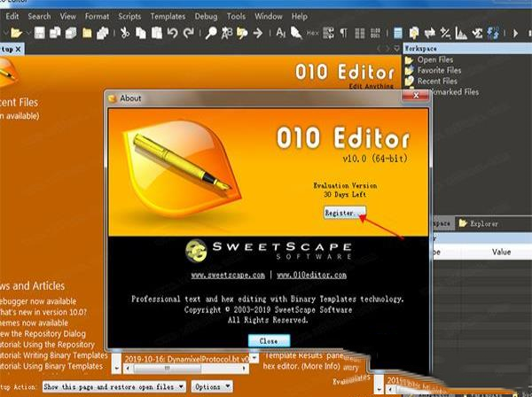Click the Redo arrow icon

[x=188, y=33]
